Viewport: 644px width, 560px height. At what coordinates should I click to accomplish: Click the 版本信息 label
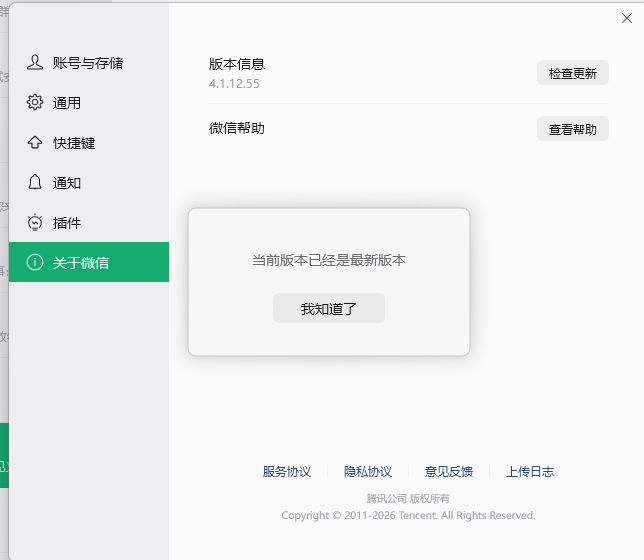237,64
